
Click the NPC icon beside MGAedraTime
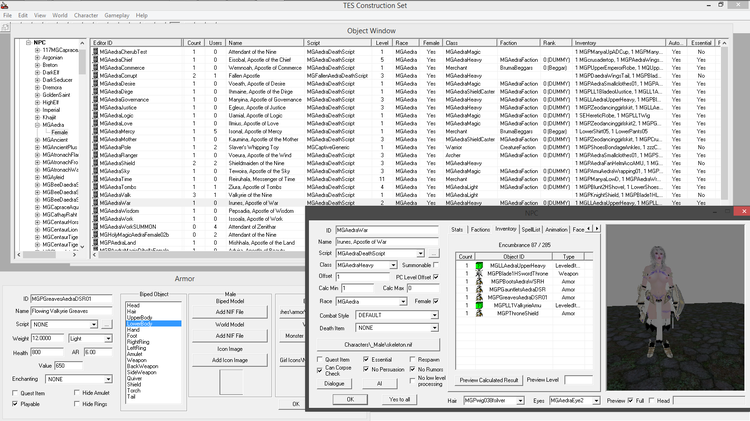95,179
